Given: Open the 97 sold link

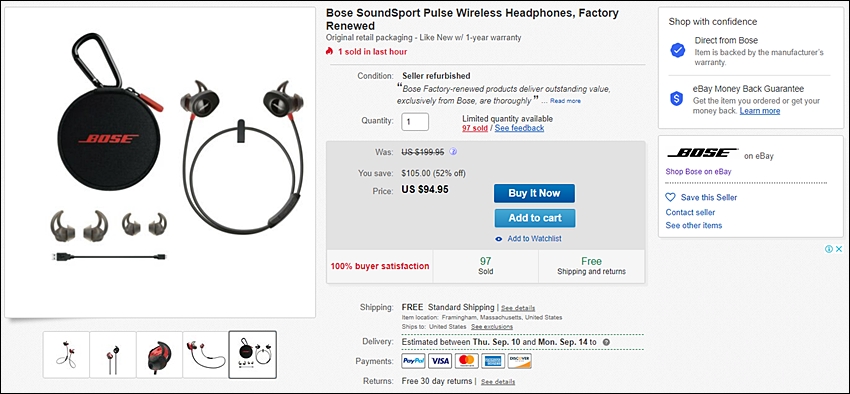Looking at the screenshot, I should tap(475, 128).
